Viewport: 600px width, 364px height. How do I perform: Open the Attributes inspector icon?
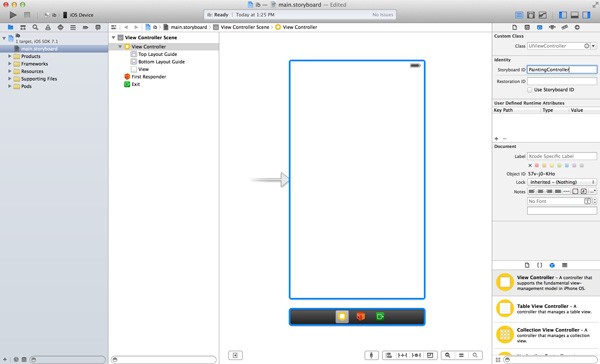[552, 27]
